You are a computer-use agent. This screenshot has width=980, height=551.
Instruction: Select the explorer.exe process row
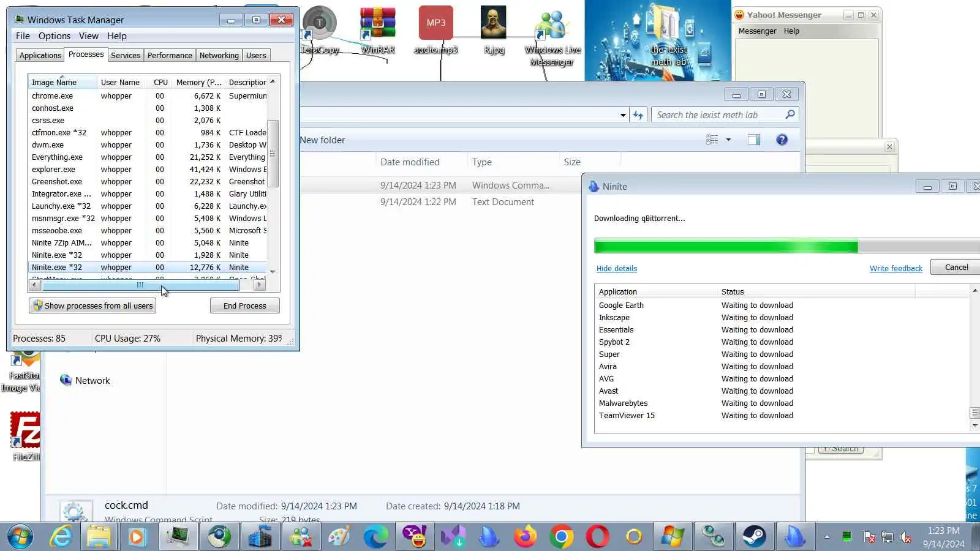point(148,170)
